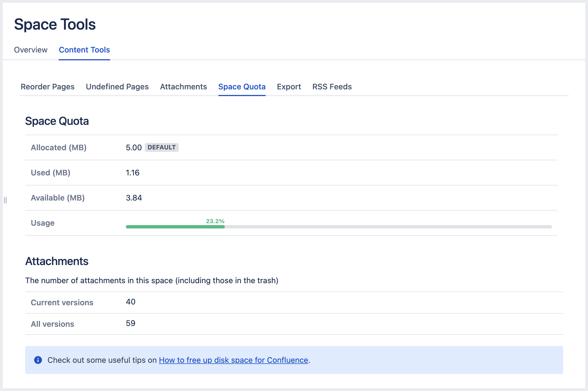Click the 23.2% usage percentage label
Screen dimensions: 588x391
coord(215,221)
